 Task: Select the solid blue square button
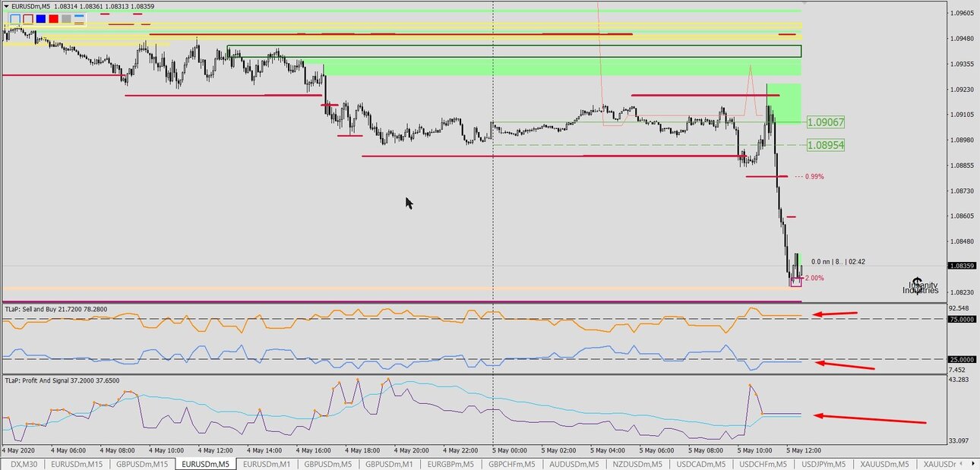click(41, 18)
